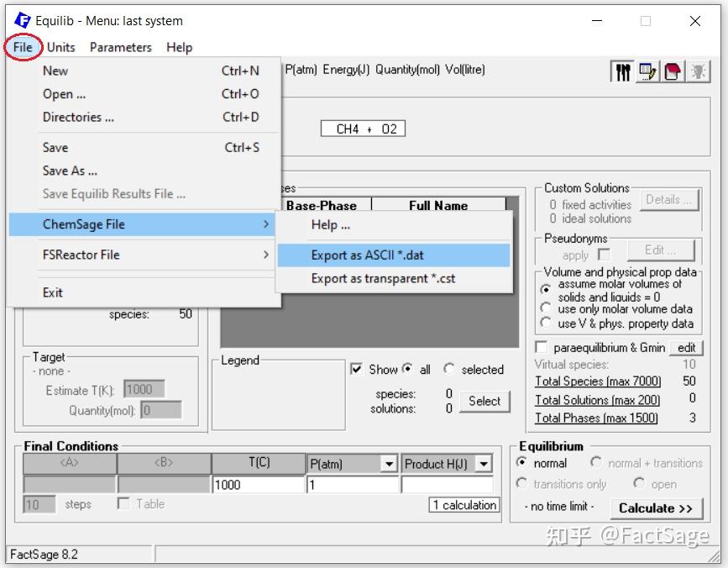Click the empty Product H(J) value field
This screenshot has width=728, height=568.
447,485
